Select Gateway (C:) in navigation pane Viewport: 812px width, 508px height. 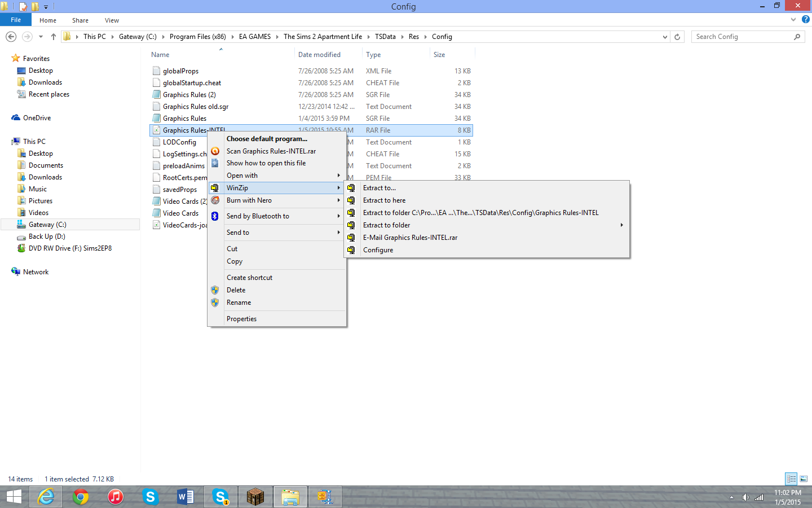[x=47, y=225]
